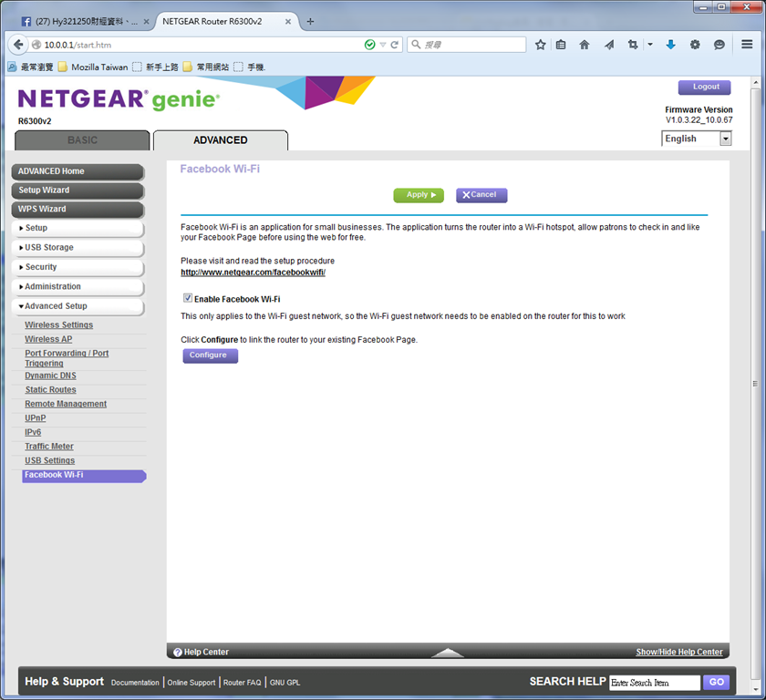Select Facebook Wi-Fi sidebar item
The image size is (766, 700).
(x=84, y=476)
